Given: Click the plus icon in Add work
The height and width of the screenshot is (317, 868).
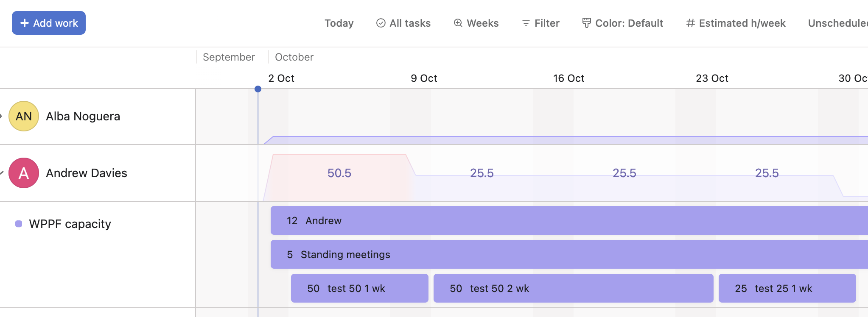Looking at the screenshot, I should [x=25, y=23].
